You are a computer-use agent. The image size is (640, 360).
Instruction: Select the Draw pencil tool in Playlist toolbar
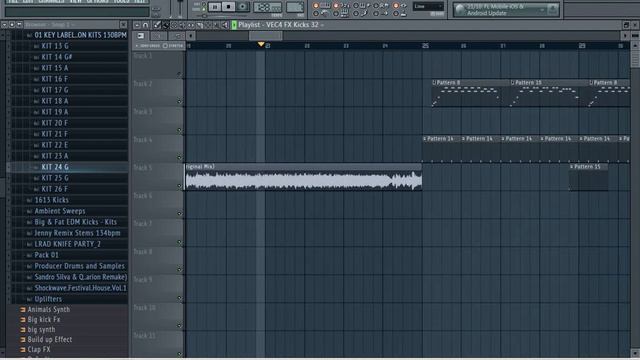(157, 25)
